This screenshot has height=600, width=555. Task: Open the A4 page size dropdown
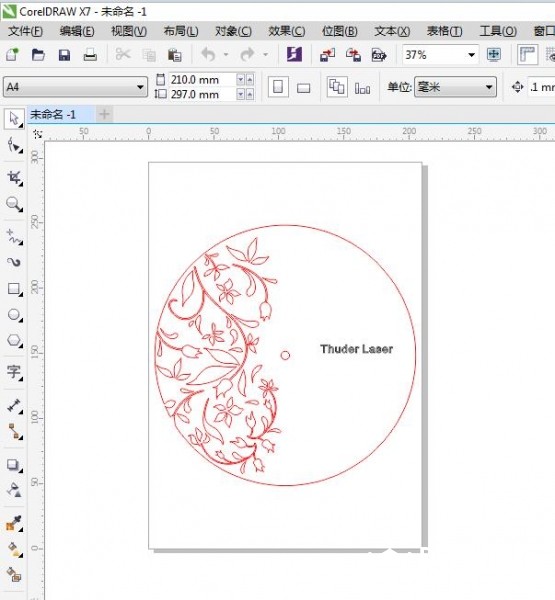[75, 87]
